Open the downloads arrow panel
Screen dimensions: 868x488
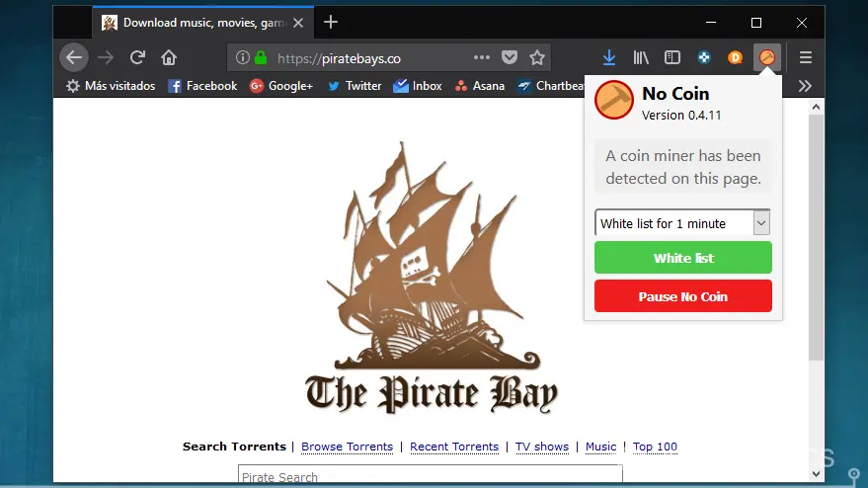point(609,57)
